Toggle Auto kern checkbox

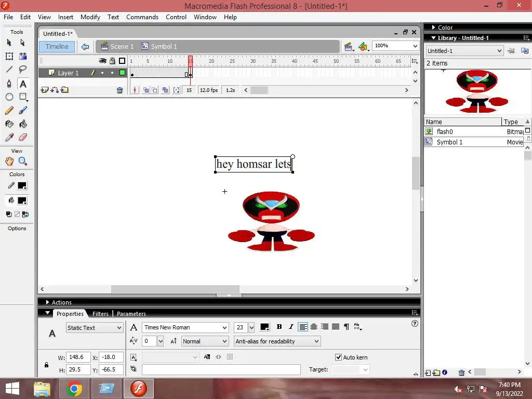click(338, 357)
